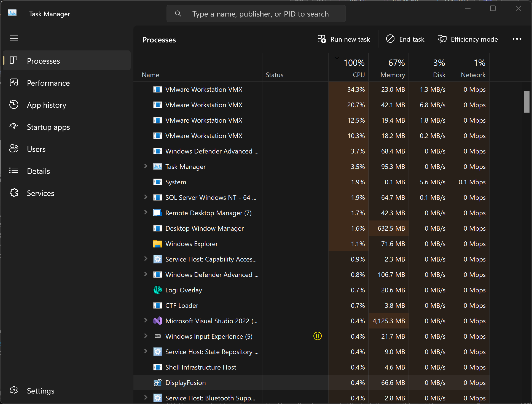Expand SQL Server Windows NT process
Screen dimensions: 532x404
(146, 197)
